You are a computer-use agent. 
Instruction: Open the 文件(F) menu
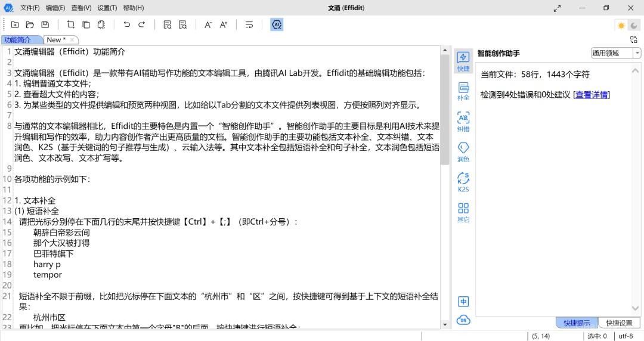pos(30,8)
